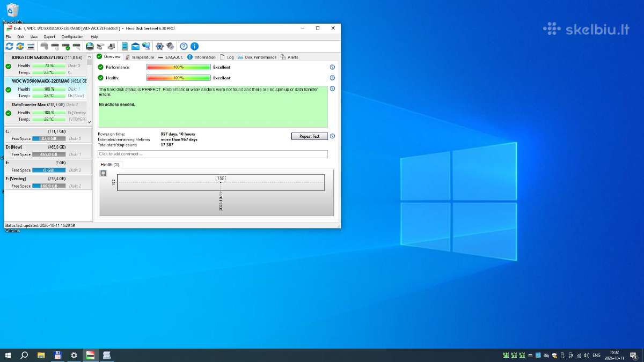
Task: Click the ENG language indicator
Action: (x=596, y=355)
